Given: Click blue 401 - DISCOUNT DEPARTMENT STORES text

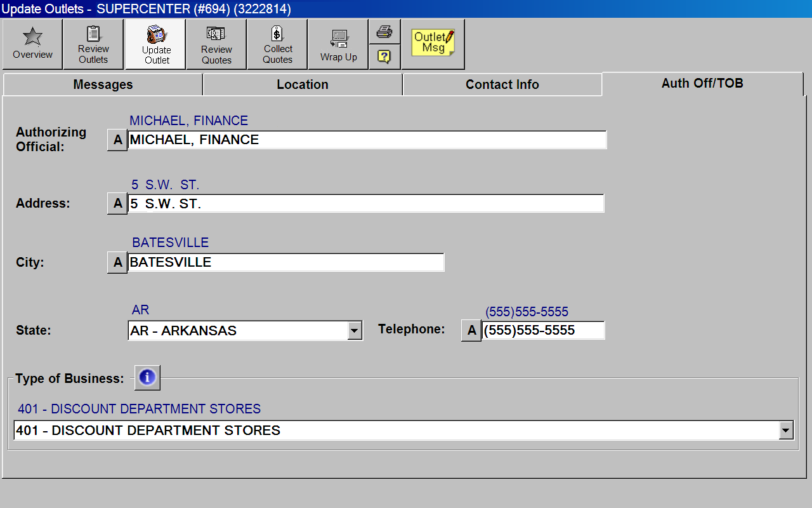Looking at the screenshot, I should 139,409.
